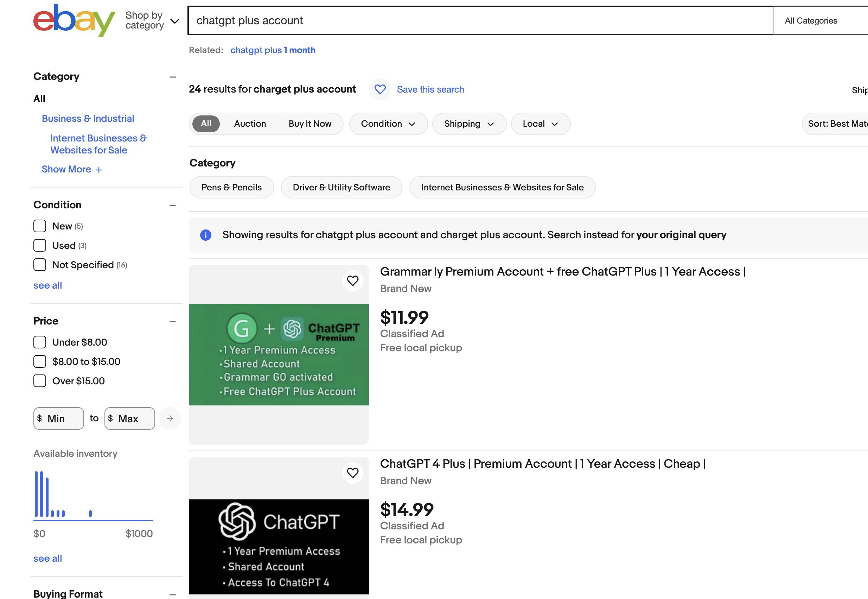Image resolution: width=868 pixels, height=599 pixels.
Task: Collapse the Category sidebar section
Action: [x=172, y=77]
